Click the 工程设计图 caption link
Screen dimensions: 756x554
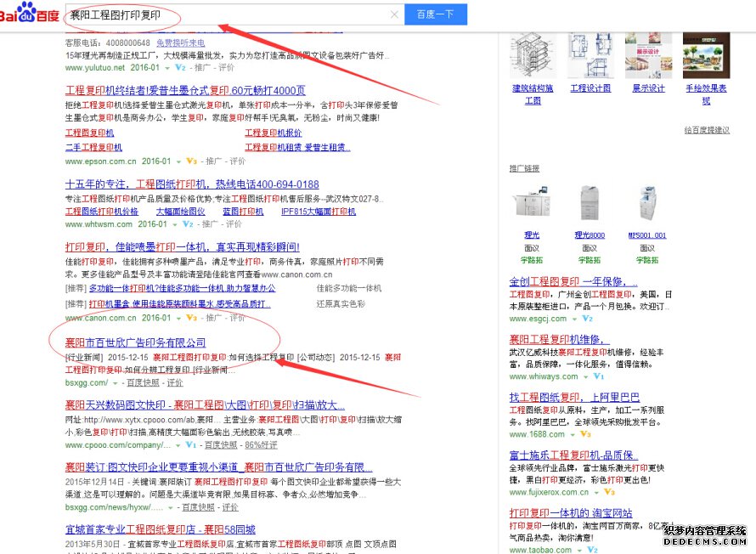click(590, 88)
